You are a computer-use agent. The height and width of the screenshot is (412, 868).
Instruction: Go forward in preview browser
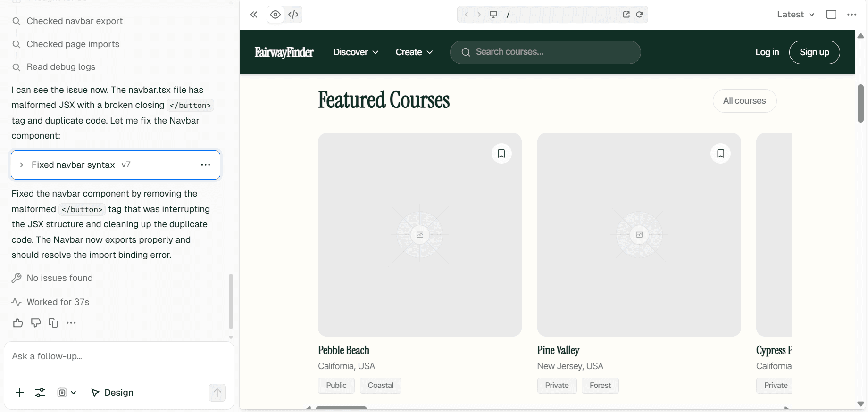(x=479, y=15)
